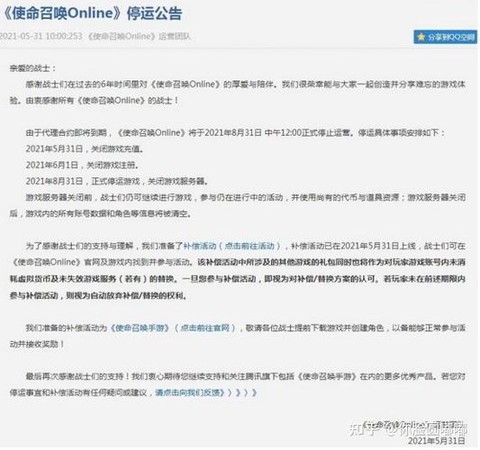Screen dimensions: 480x450
Task: Click the text 由于代理合约即将到期
Action: pos(66,133)
